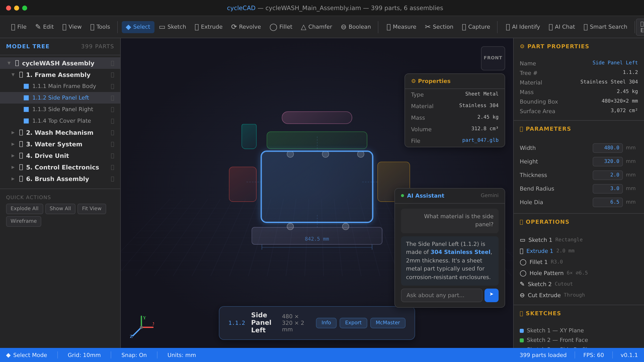Viewport: 644px width, 362px height.
Task: Send the AI Assistant message
Action: (491, 295)
